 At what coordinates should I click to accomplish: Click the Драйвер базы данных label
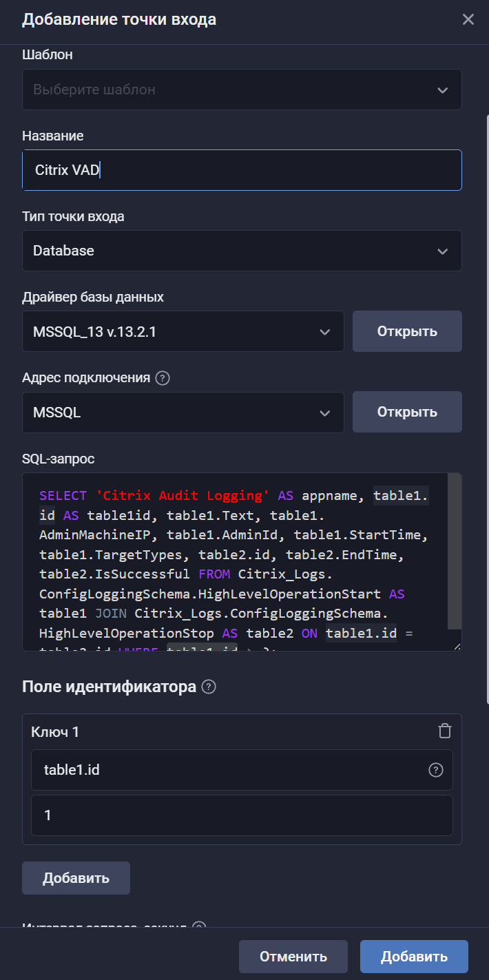pos(93,298)
